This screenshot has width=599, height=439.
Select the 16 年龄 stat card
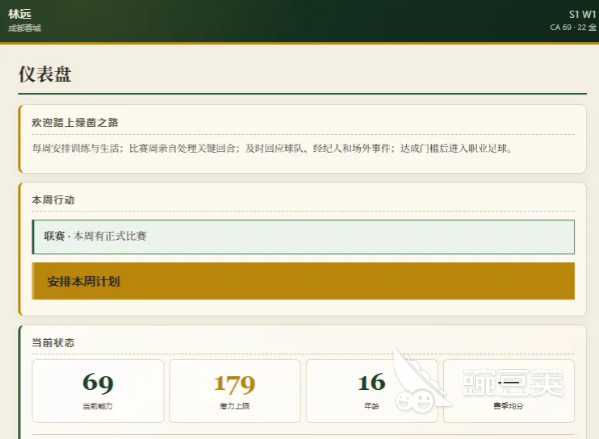coord(371,391)
